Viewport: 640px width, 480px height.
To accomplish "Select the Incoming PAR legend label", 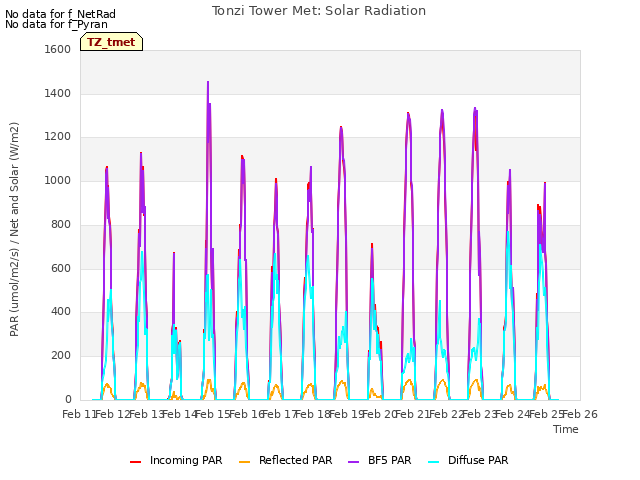I will point(186,460).
